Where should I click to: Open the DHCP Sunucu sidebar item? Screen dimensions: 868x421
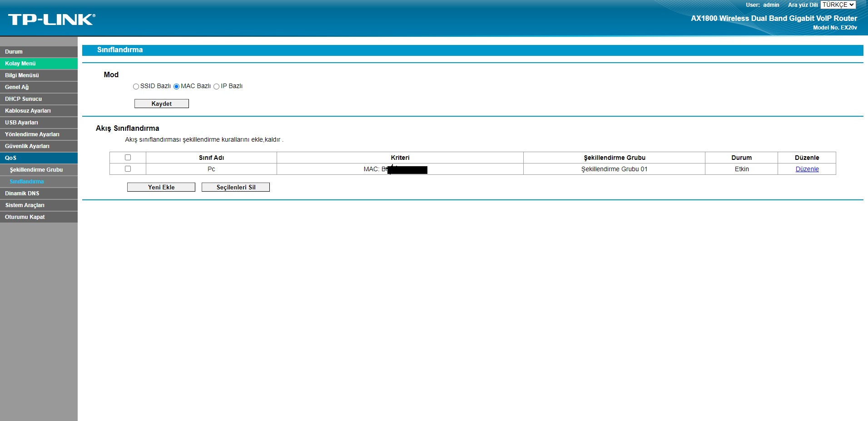pos(39,99)
